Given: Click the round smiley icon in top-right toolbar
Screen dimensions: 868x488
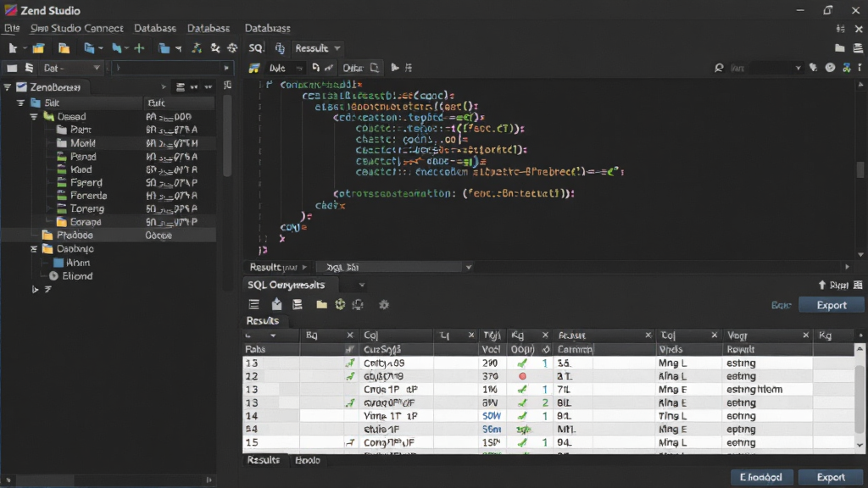Looking at the screenshot, I should [x=830, y=68].
